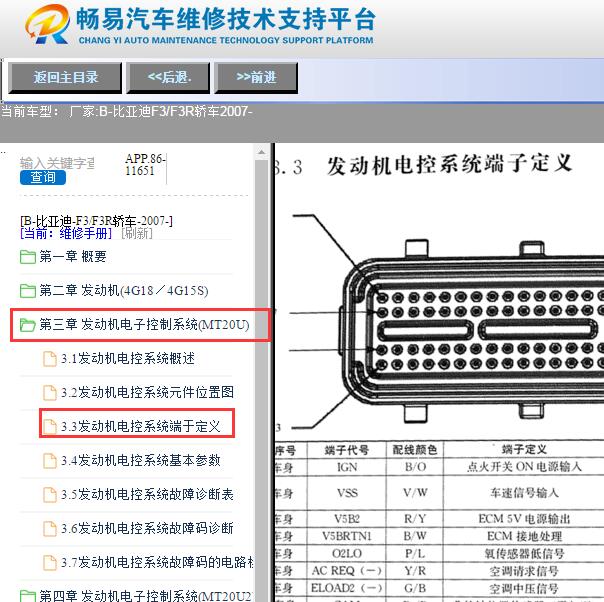The height and width of the screenshot is (602, 604).
Task: Open the 第二章 发动机 folder icon
Action: (x=28, y=290)
